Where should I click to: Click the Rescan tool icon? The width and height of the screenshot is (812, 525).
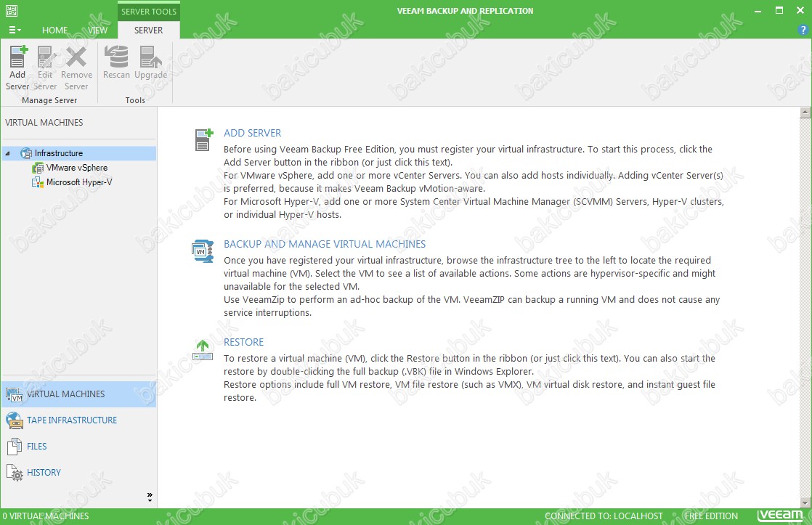[x=116, y=57]
